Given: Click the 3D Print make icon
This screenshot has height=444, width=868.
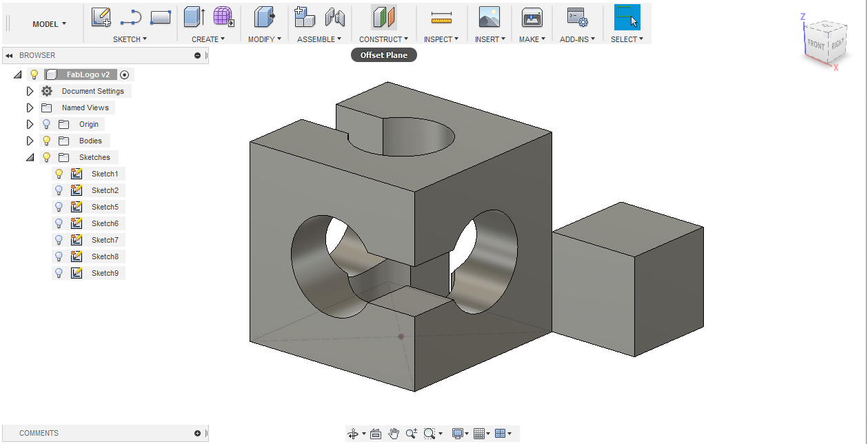Looking at the screenshot, I should pos(532,17).
